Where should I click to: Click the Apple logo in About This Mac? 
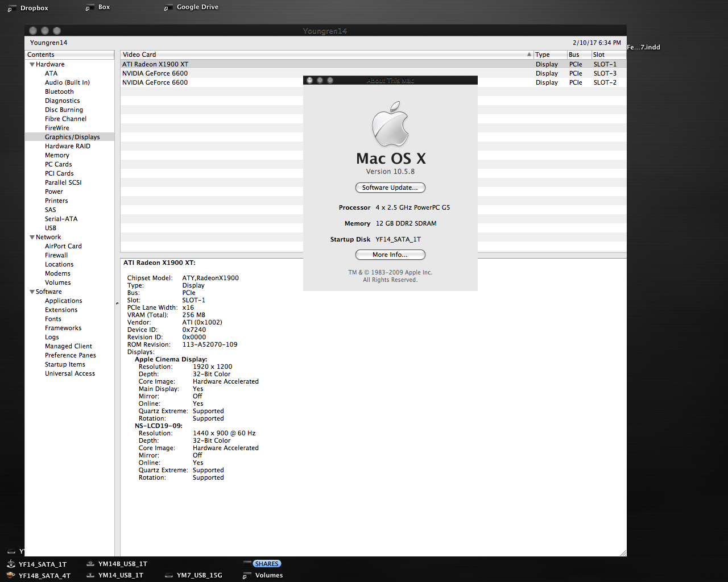pos(390,124)
